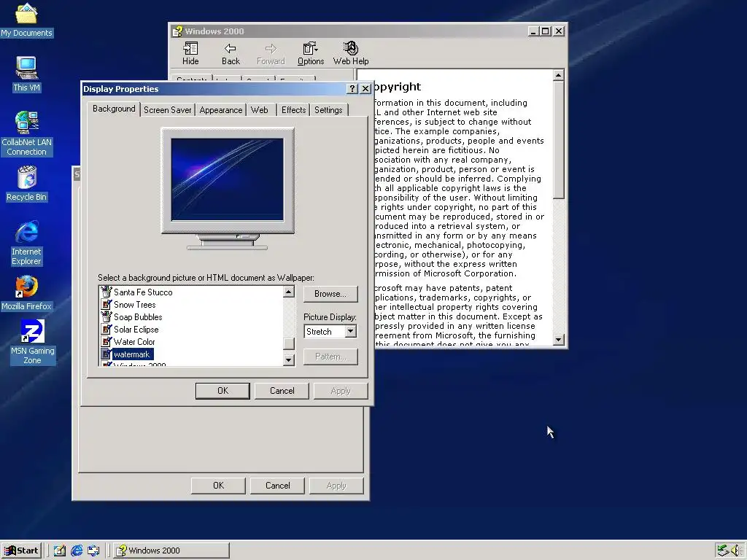The image size is (747, 560).
Task: Click Browse button for wallpaper
Action: 330,294
